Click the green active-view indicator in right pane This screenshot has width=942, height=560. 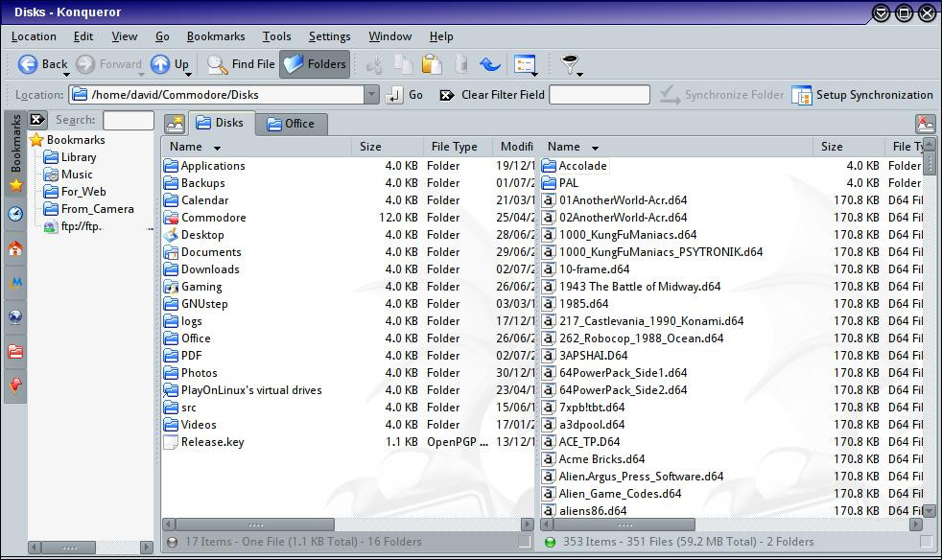(550, 542)
